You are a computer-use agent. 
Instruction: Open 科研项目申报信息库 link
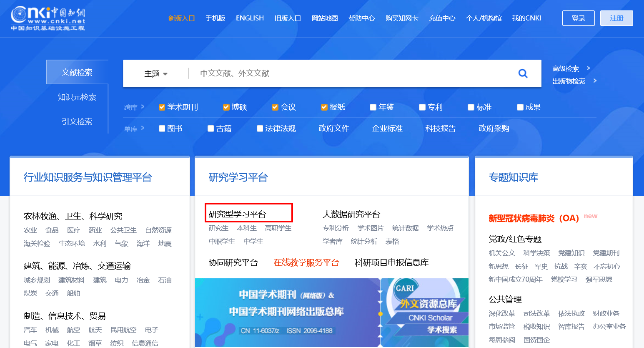tap(392, 262)
